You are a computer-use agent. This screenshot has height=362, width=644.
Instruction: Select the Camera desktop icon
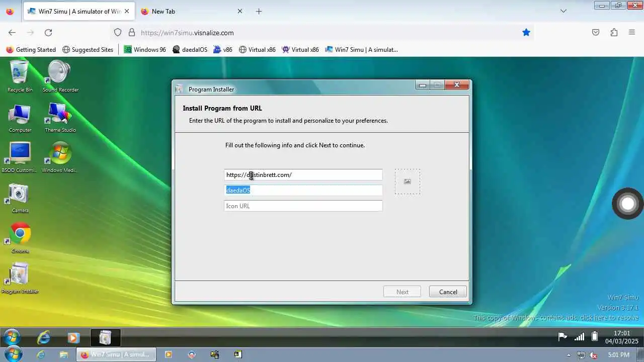pos(20,198)
